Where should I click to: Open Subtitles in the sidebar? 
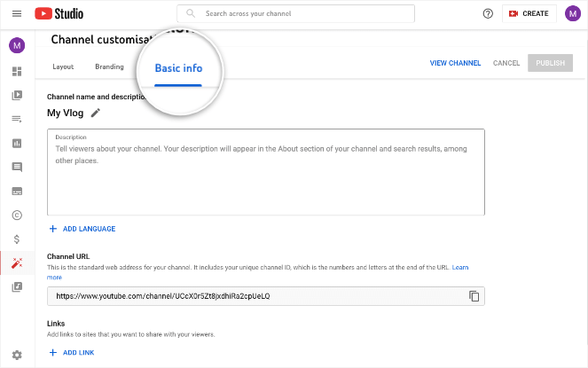pos(17,191)
